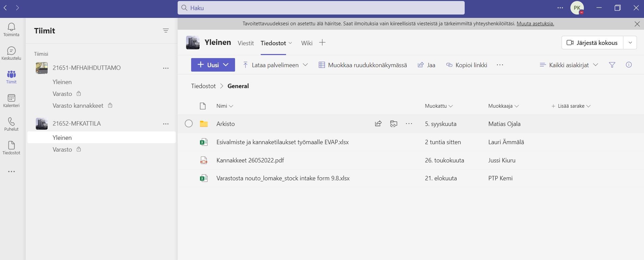The width and height of the screenshot is (644, 260).
Task: Open Esivalmiste ja kannaketilaukset työmaalle EVAP.xlsx
Action: click(283, 142)
